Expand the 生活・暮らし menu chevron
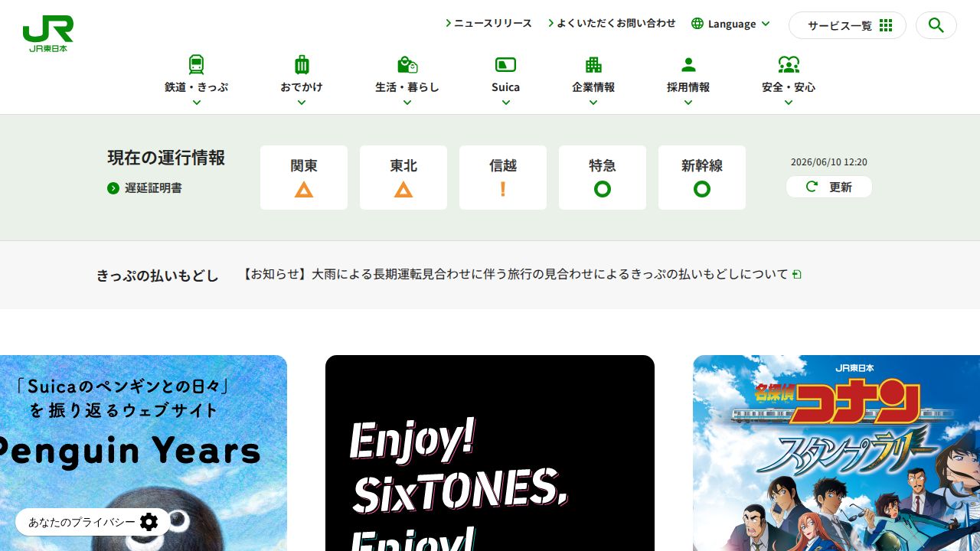 pos(407,103)
